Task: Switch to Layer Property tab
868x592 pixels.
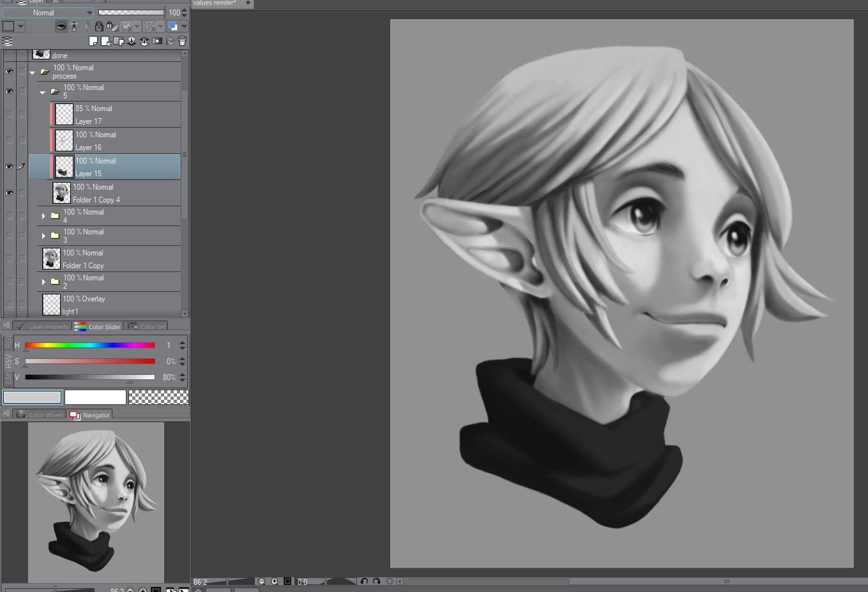Action: pyautogui.click(x=43, y=326)
